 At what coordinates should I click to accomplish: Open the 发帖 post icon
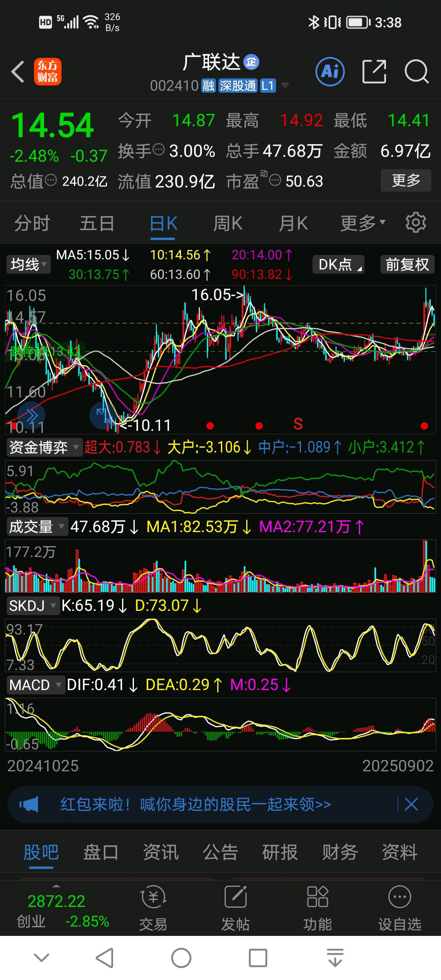coord(236,908)
